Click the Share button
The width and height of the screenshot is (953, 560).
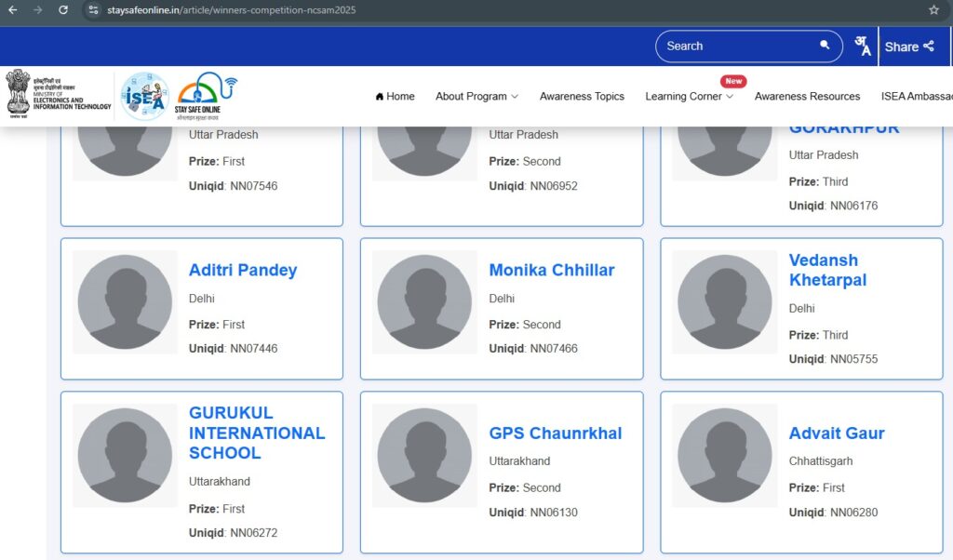click(908, 47)
